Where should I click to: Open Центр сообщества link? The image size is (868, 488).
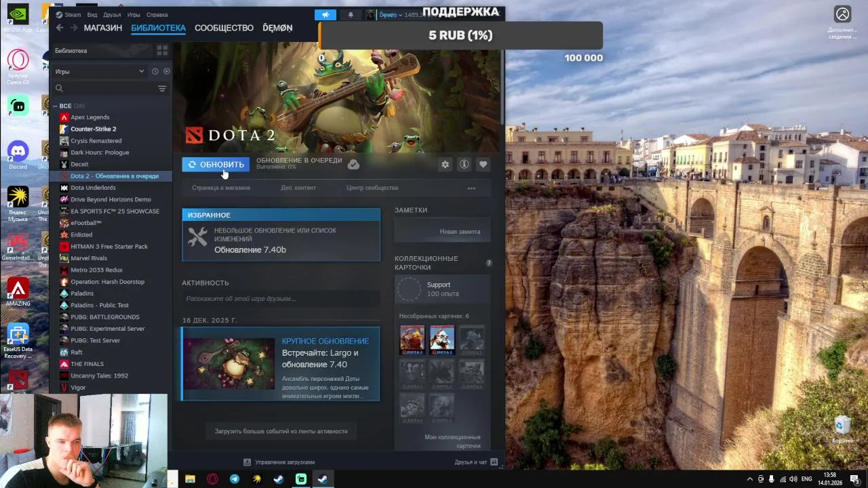pyautogui.click(x=372, y=188)
